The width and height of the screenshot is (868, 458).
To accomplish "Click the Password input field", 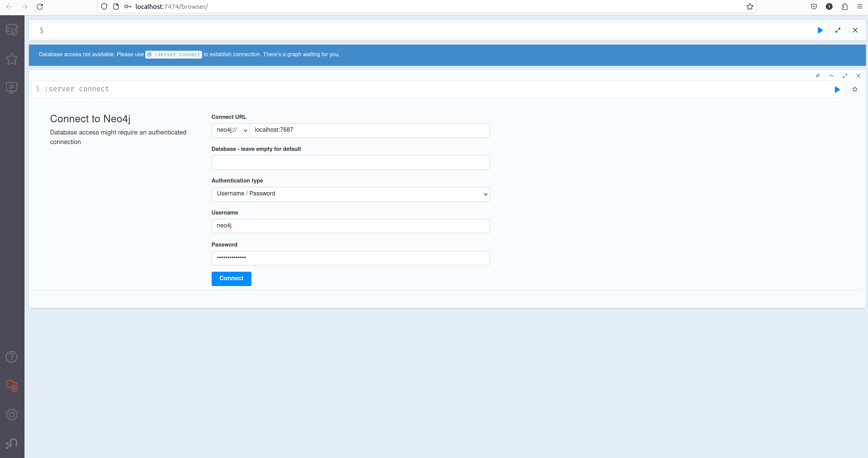I will [x=350, y=258].
